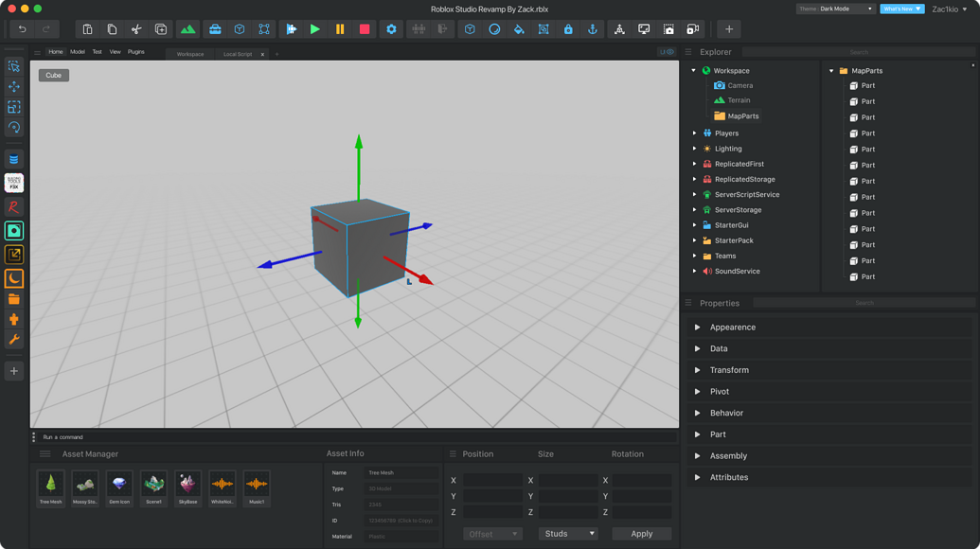Viewport: 980px width, 549px height.
Task: Open the Toolbox
Action: coord(215,29)
